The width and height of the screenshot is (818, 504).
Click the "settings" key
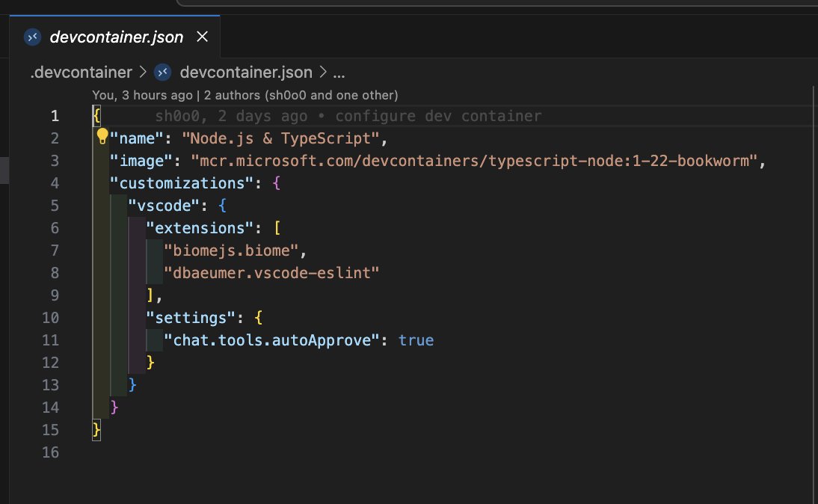pos(191,318)
